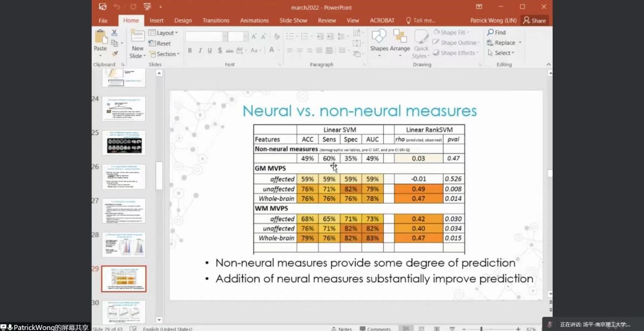
Task: Toggle underline formatting
Action: (210, 51)
